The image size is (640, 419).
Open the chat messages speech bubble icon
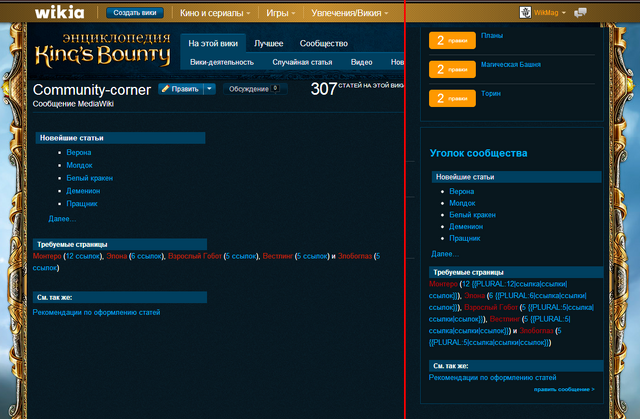580,13
